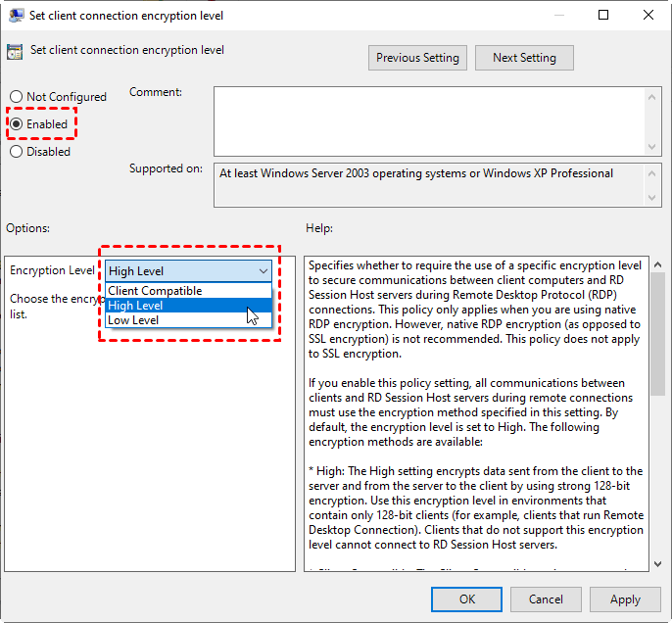672x623 pixels.
Task: Click the Help pane scrollbar thumb
Action: click(658, 334)
